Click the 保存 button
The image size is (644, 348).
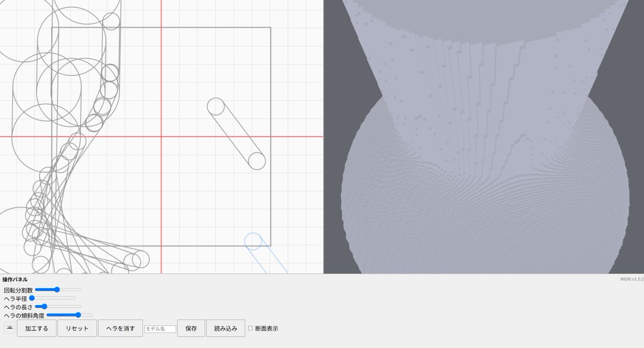pos(191,328)
